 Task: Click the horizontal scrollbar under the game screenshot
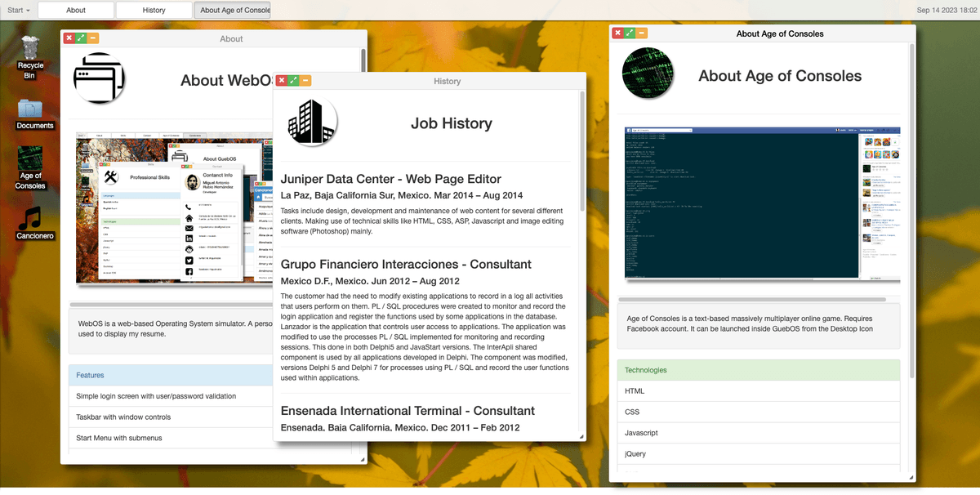tap(694, 300)
